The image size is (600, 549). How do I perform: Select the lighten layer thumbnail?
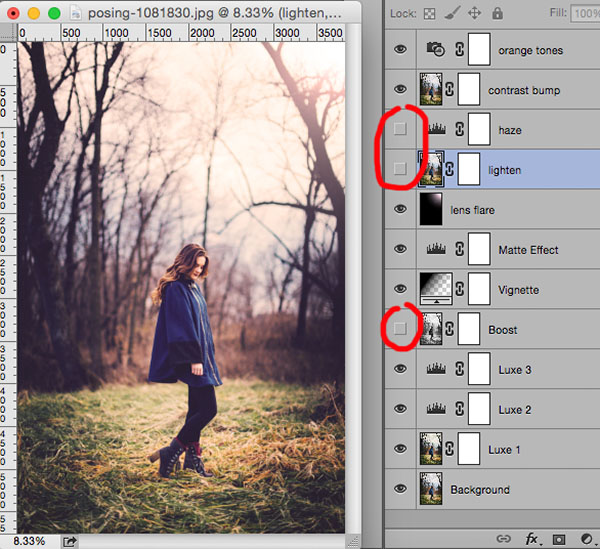[431, 169]
